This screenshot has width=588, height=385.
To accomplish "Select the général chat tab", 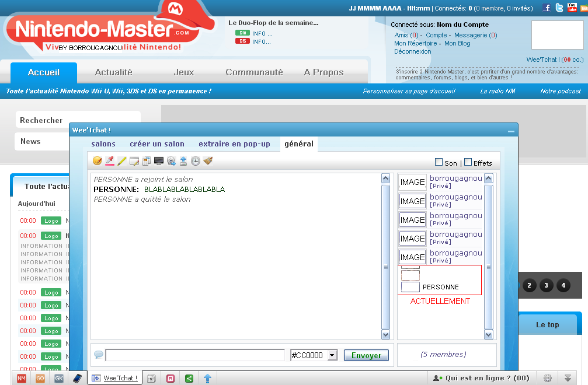I will [x=299, y=144].
